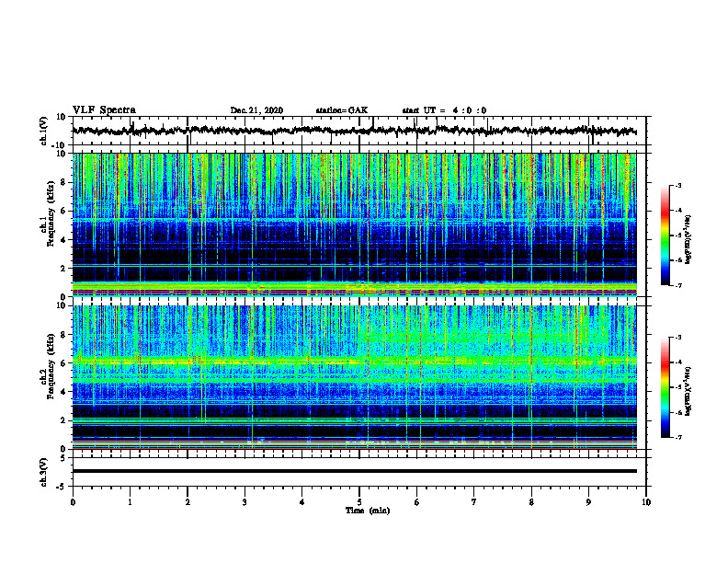Click the "-10" tick on the ch.1(V) axis
The image size is (728, 563).
[x=60, y=145]
